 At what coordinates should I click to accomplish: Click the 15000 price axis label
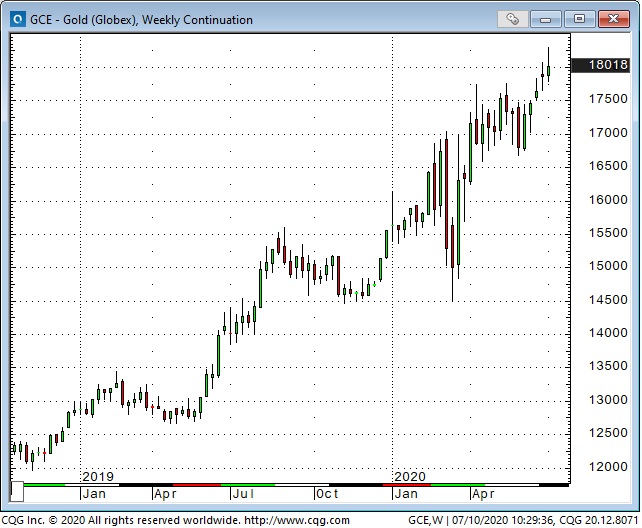(x=608, y=266)
